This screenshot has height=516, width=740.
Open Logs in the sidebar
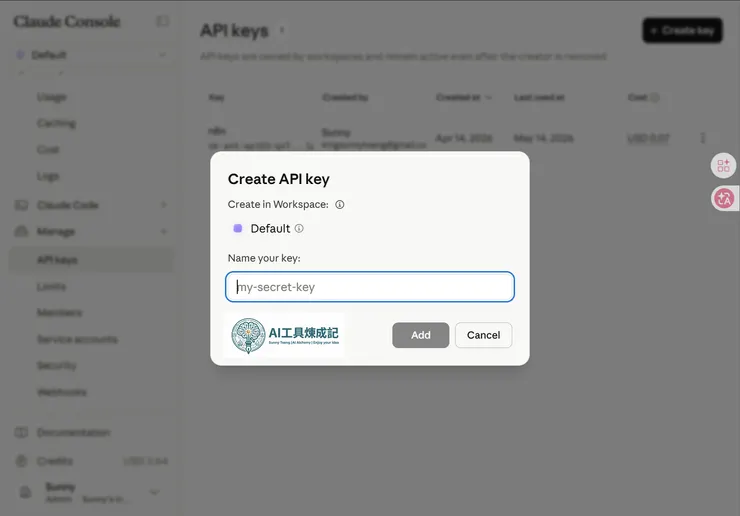[x=48, y=176]
